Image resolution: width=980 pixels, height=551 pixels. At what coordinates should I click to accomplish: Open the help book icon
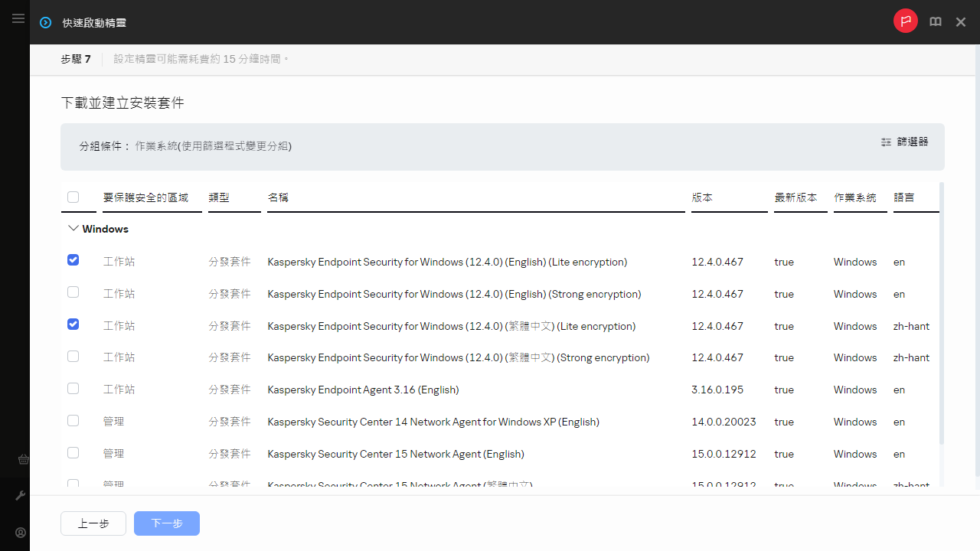tap(936, 22)
